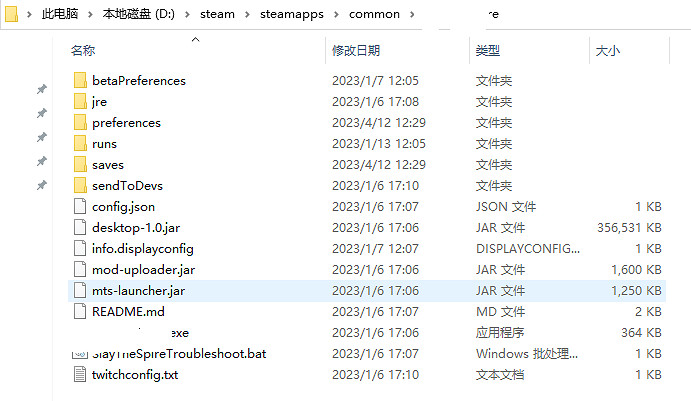Select the twitchconfig.txt text file icon

(81, 375)
